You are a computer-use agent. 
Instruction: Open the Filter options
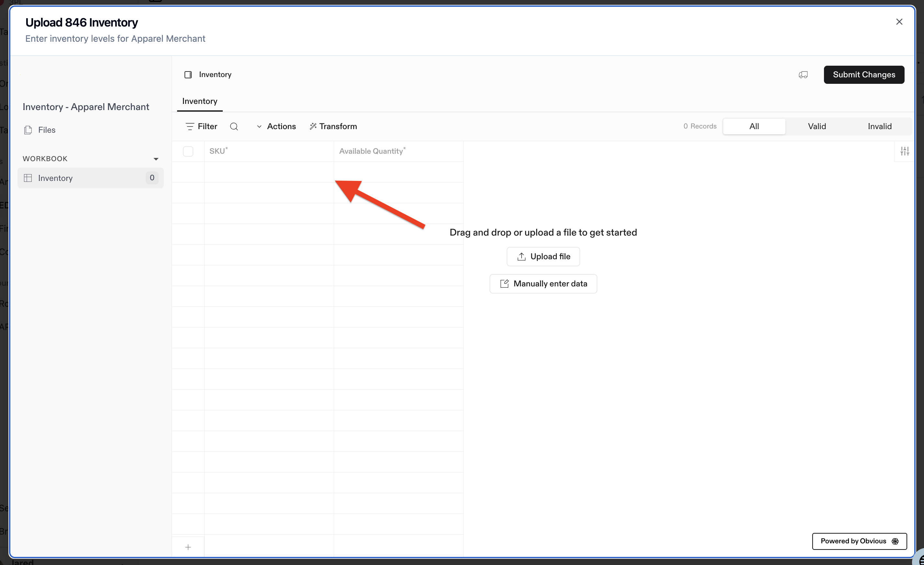(201, 126)
